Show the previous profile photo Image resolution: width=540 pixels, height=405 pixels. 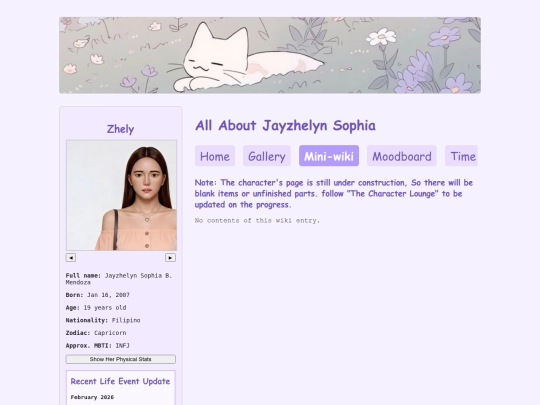pos(71,258)
